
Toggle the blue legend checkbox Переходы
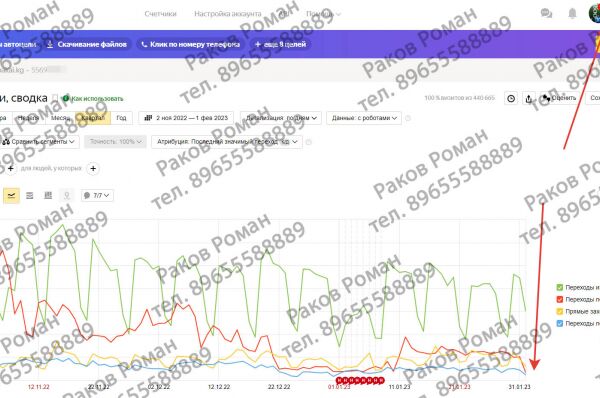(560, 323)
